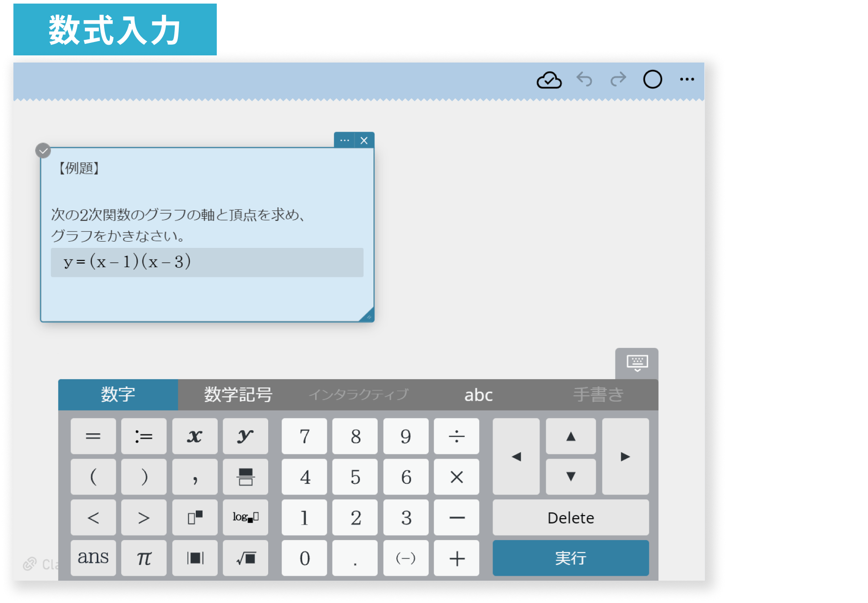This screenshot has height=603, width=868.
Task: Insert a fraction template
Action: tap(245, 477)
